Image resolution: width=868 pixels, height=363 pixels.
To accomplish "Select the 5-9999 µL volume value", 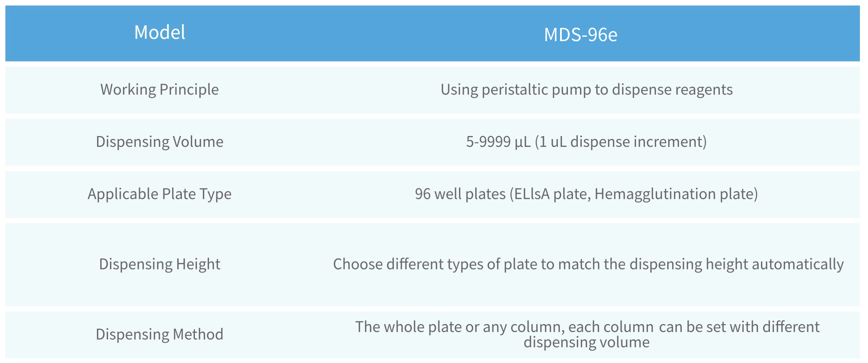I will [x=586, y=142].
